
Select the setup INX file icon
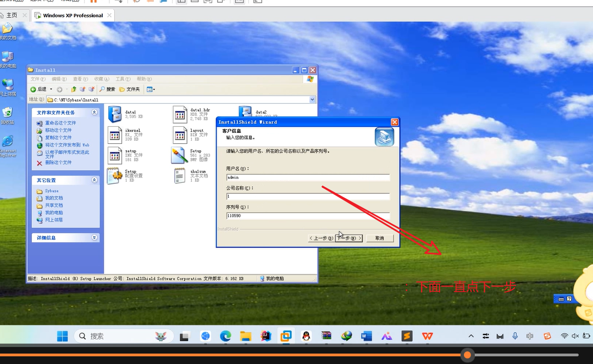click(x=115, y=155)
